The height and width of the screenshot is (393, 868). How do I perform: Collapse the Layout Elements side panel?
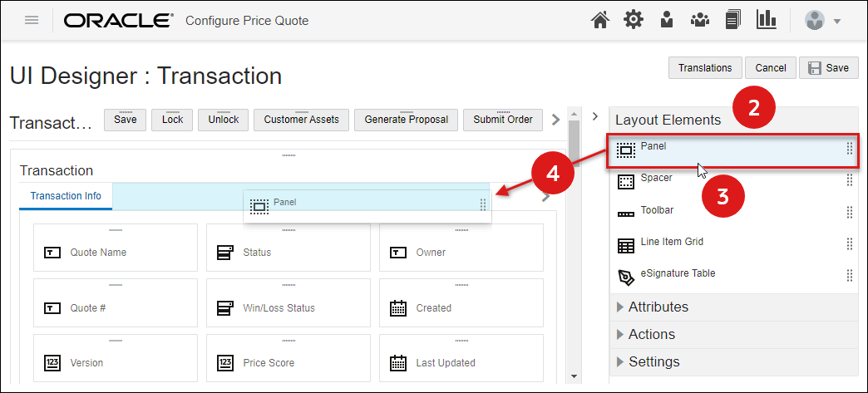tap(595, 116)
